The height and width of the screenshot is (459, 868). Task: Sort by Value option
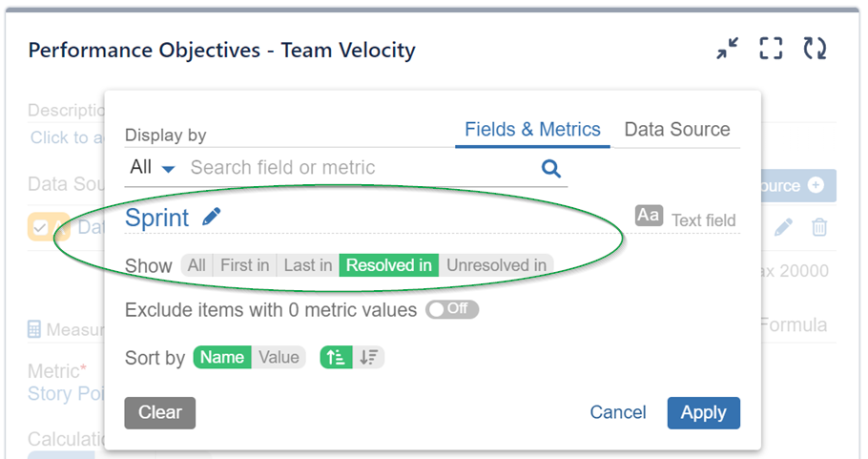point(279,358)
